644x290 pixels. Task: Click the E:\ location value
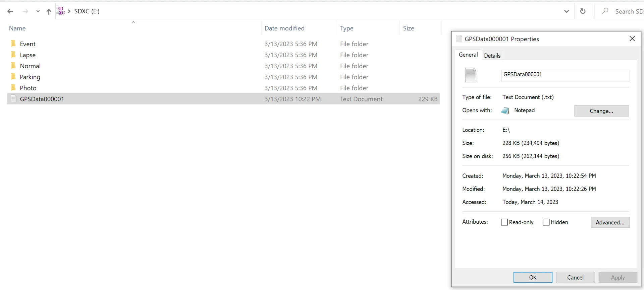pyautogui.click(x=506, y=130)
